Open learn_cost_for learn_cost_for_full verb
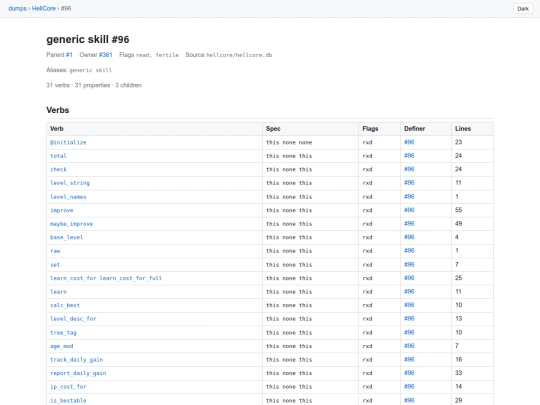This screenshot has width=540, height=405. [x=106, y=278]
